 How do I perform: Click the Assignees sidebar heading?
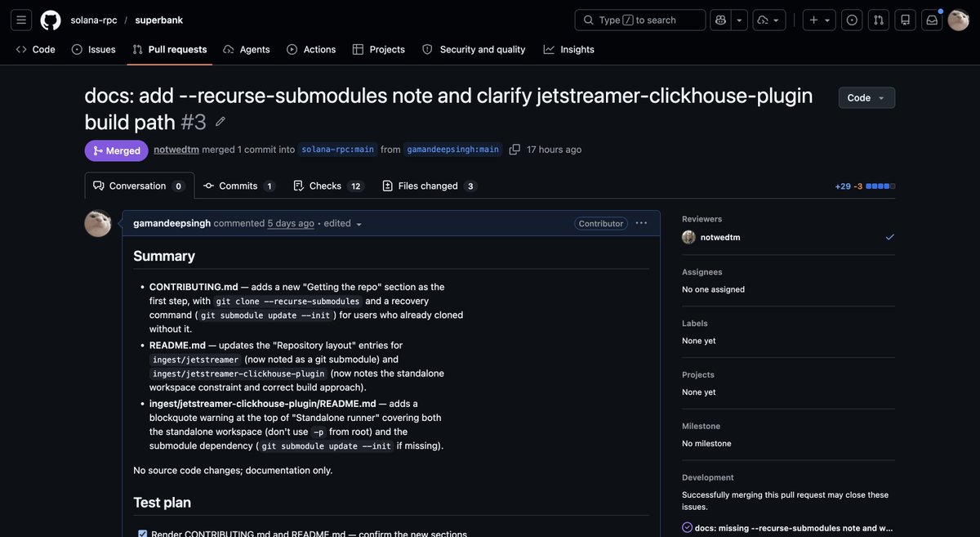point(702,272)
